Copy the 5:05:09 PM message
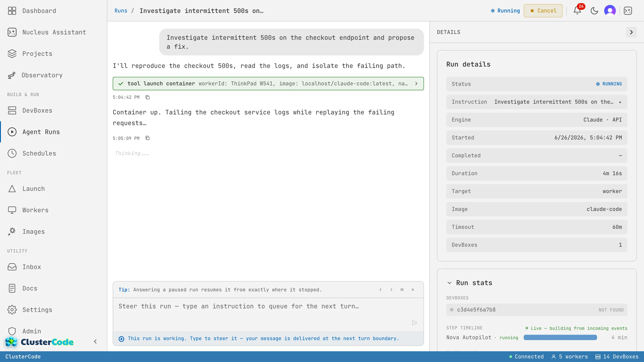This screenshot has width=644, height=362. tap(148, 138)
